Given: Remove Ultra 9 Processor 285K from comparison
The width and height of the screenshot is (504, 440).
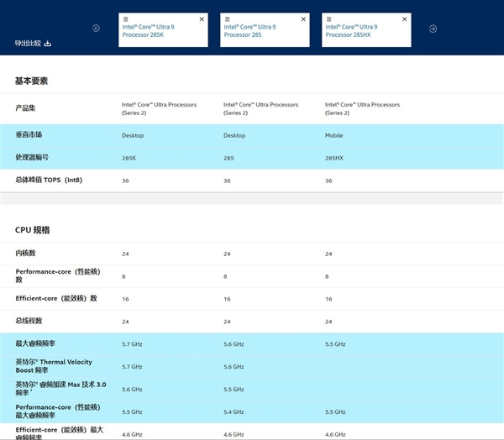Looking at the screenshot, I should point(202,18).
